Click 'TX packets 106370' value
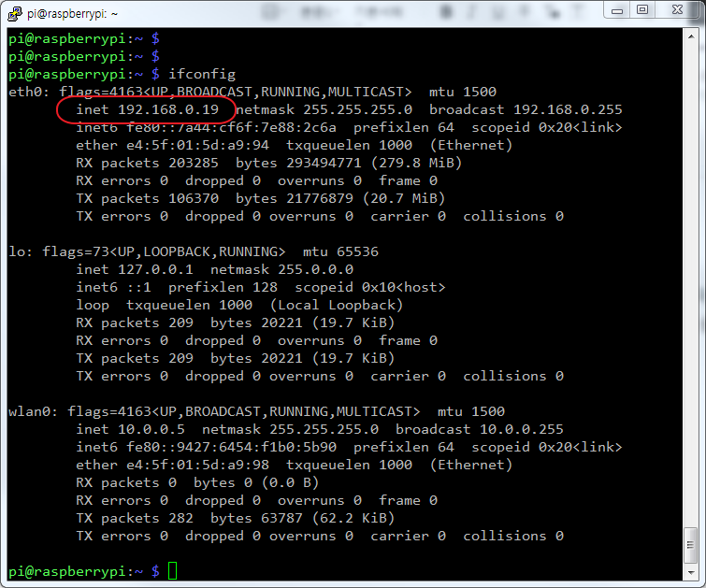Viewport: 706px width, 588px height. (x=147, y=198)
